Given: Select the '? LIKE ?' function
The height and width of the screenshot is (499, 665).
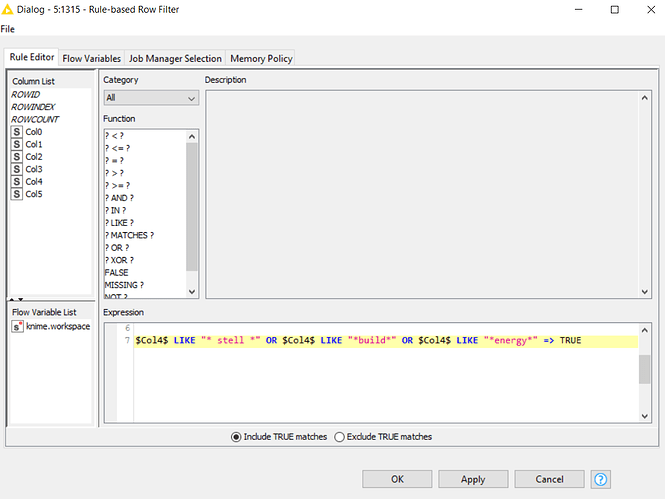Looking at the screenshot, I should pos(119,223).
